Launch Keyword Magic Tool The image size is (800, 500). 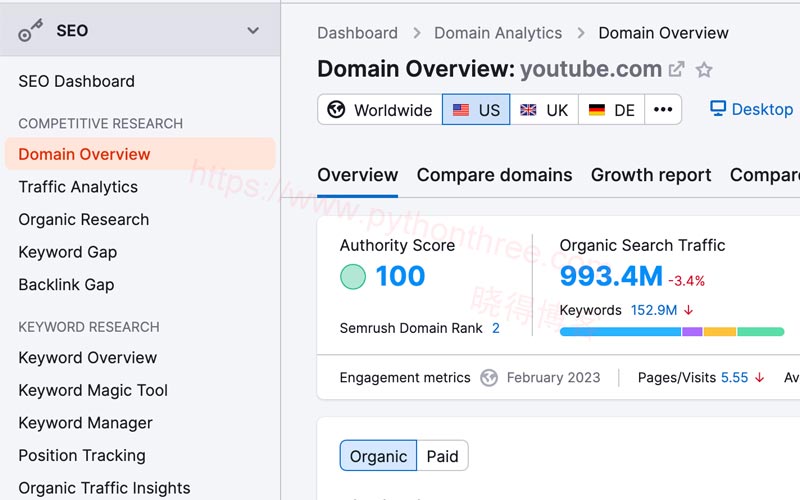[x=93, y=390]
